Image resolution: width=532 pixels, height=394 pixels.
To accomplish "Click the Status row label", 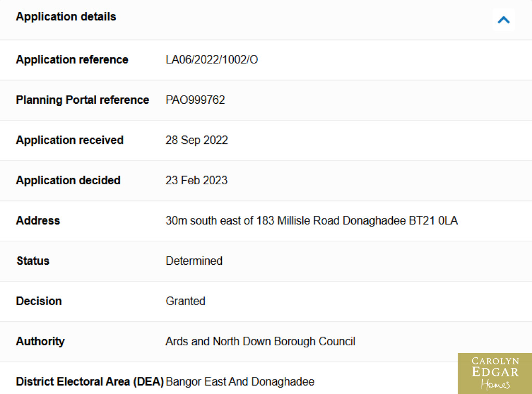I will [33, 261].
